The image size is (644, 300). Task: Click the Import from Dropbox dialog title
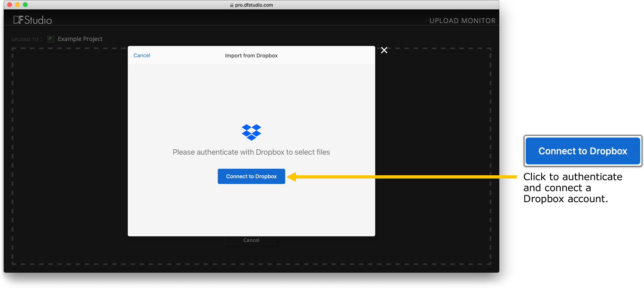click(x=251, y=55)
